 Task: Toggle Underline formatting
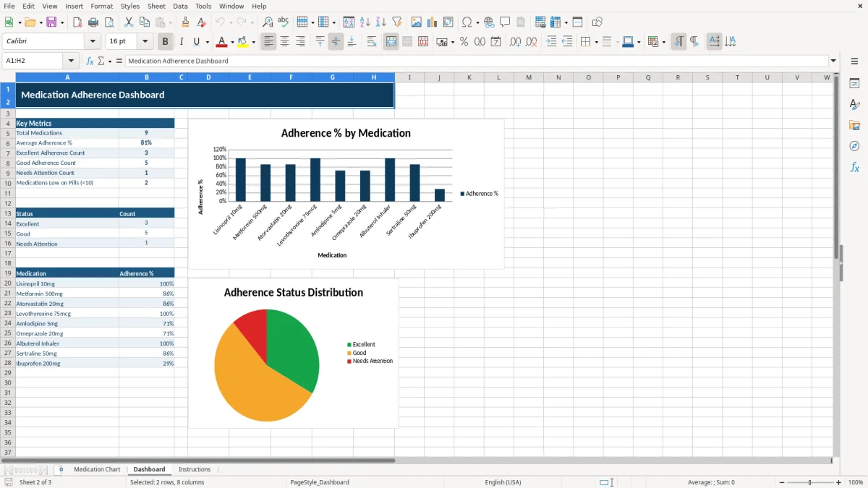pyautogui.click(x=197, y=42)
